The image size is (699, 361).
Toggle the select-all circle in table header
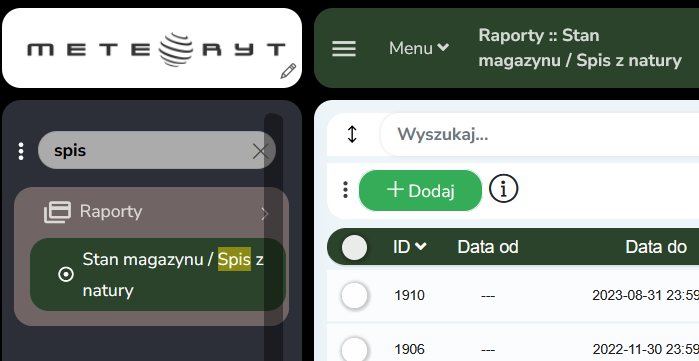(354, 247)
